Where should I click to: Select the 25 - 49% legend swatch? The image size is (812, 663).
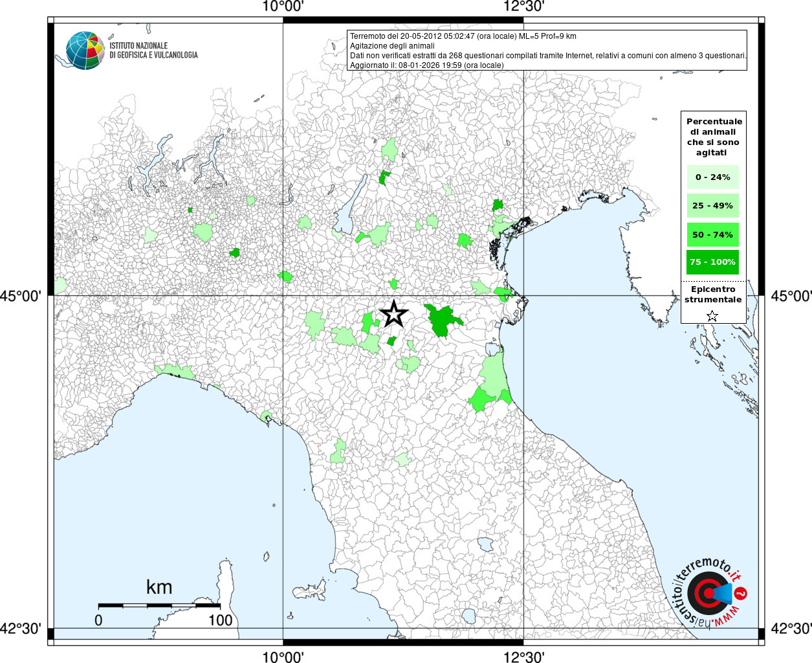(712, 206)
